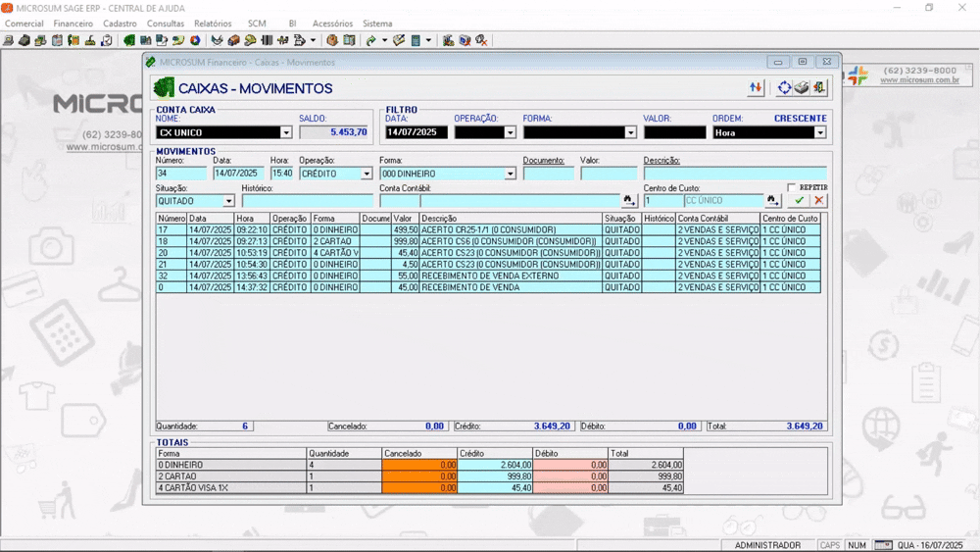Click the circular refresh icon in Caixas header
This screenshot has height=552, width=980.
click(x=784, y=88)
